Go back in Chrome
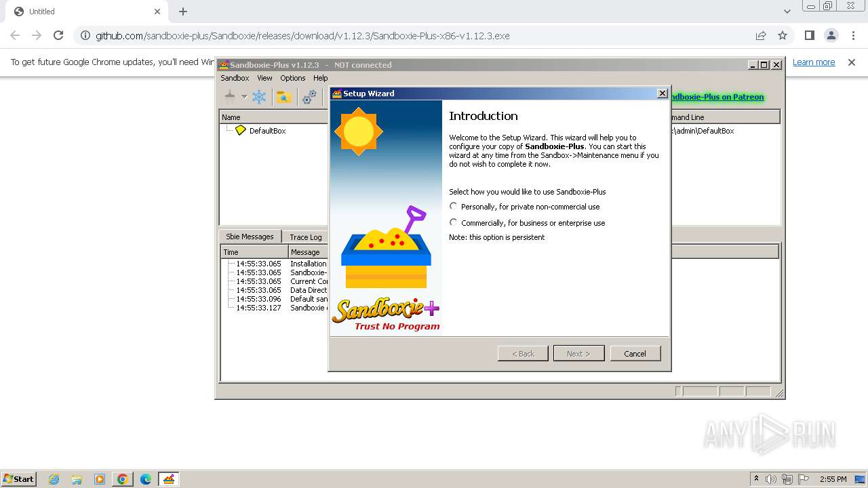Screen dimensions: 868x488 [15, 35]
